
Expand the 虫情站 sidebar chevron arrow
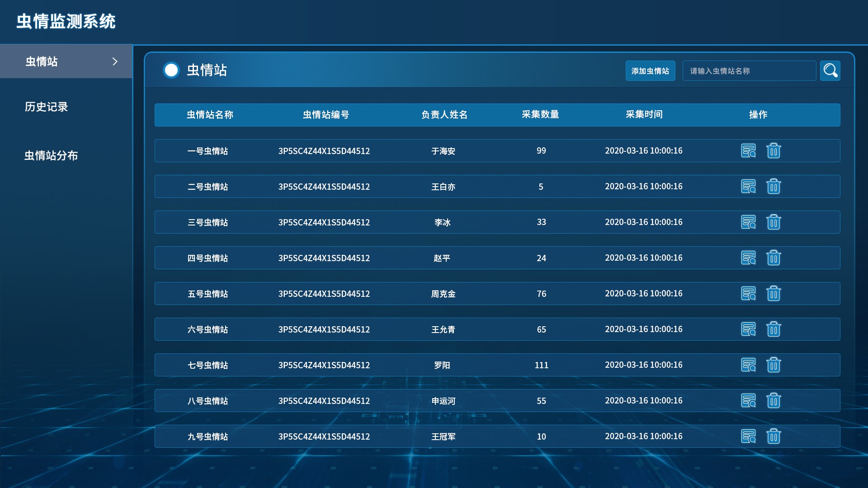(115, 61)
